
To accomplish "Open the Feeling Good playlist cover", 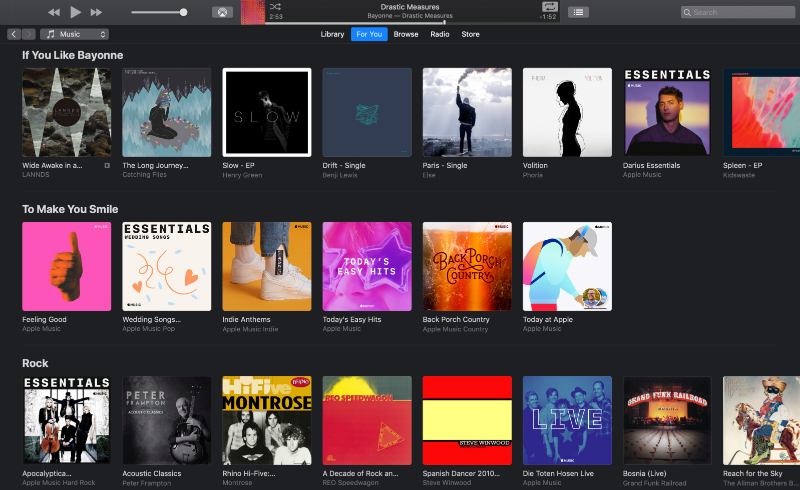I will pyautogui.click(x=66, y=266).
